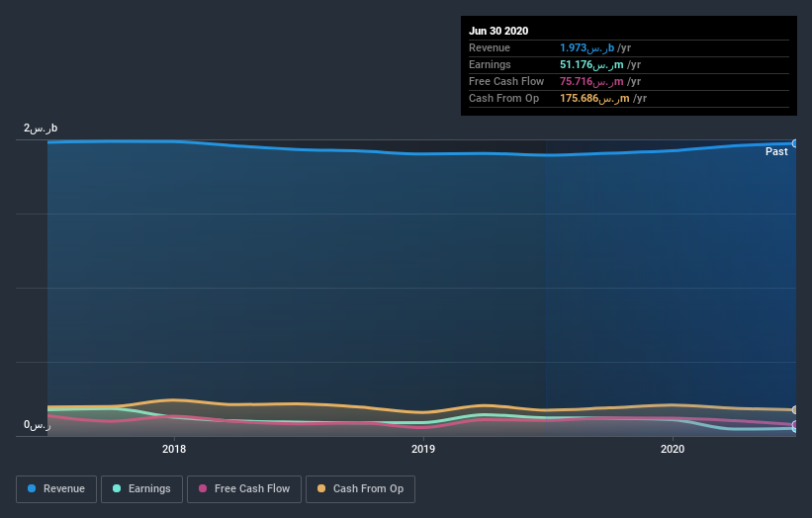
Task: Click the pink Free Cash Flow legend dot
Action: coord(203,488)
